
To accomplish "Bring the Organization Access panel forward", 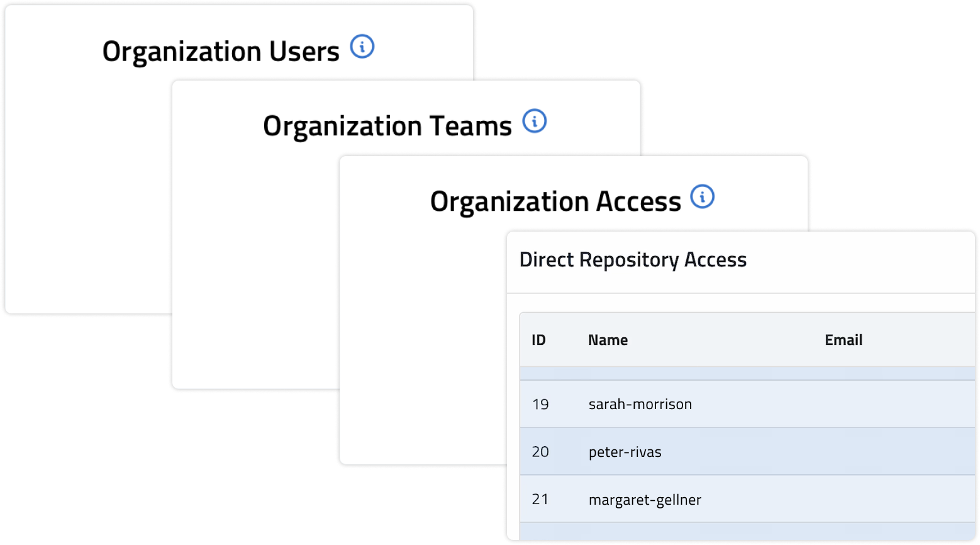I will [555, 201].
